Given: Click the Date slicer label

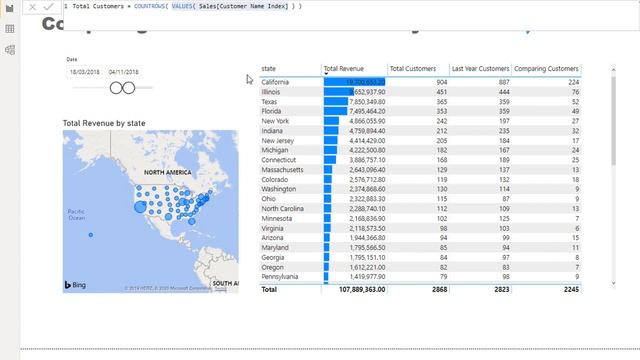Looking at the screenshot, I should click(x=72, y=59).
